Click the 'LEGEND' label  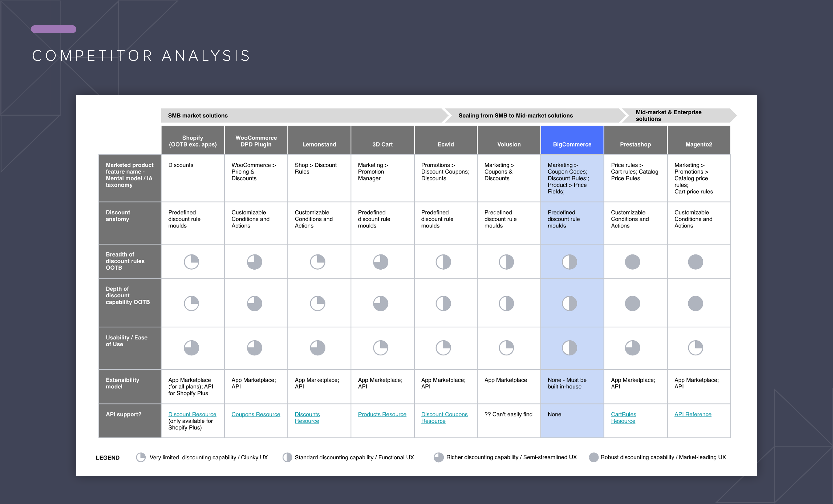click(x=108, y=458)
